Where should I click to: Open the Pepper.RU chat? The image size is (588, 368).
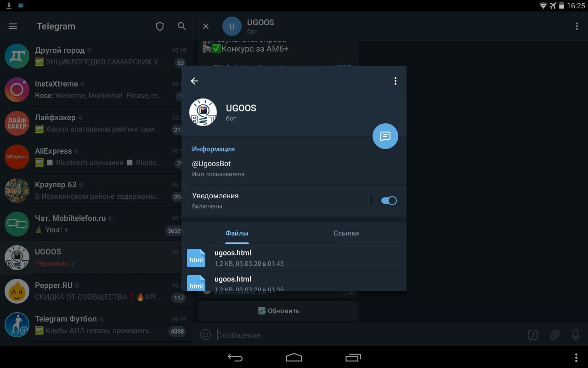96,291
